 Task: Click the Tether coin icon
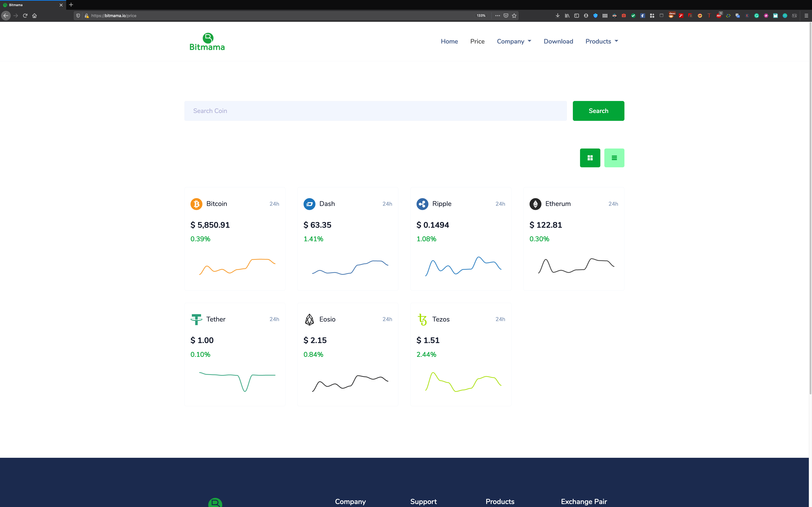pyautogui.click(x=196, y=319)
